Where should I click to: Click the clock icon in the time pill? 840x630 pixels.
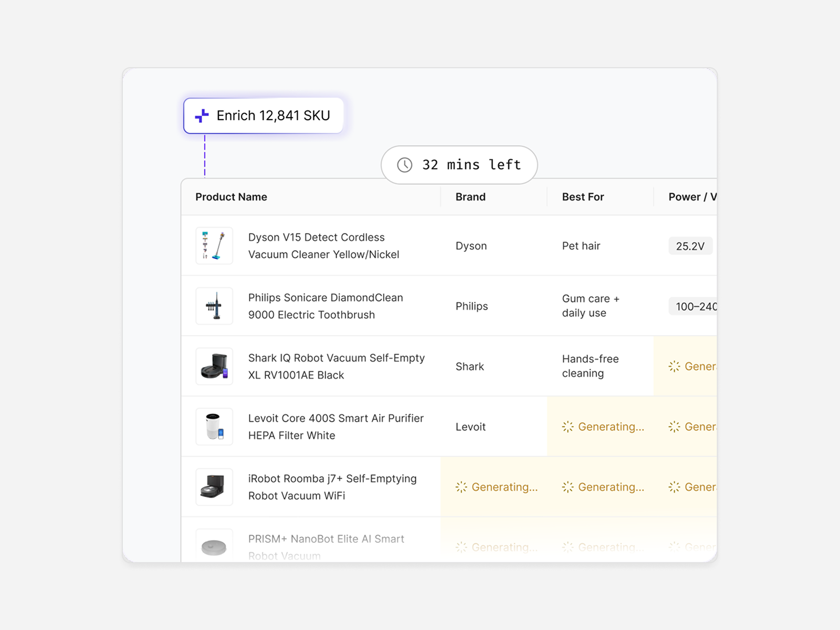click(x=404, y=165)
